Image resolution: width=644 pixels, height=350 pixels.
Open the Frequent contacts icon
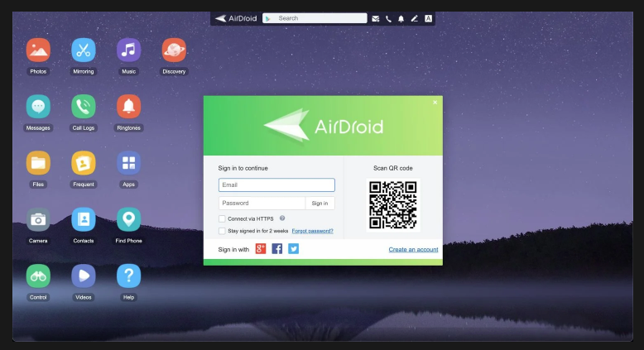pos(84,163)
